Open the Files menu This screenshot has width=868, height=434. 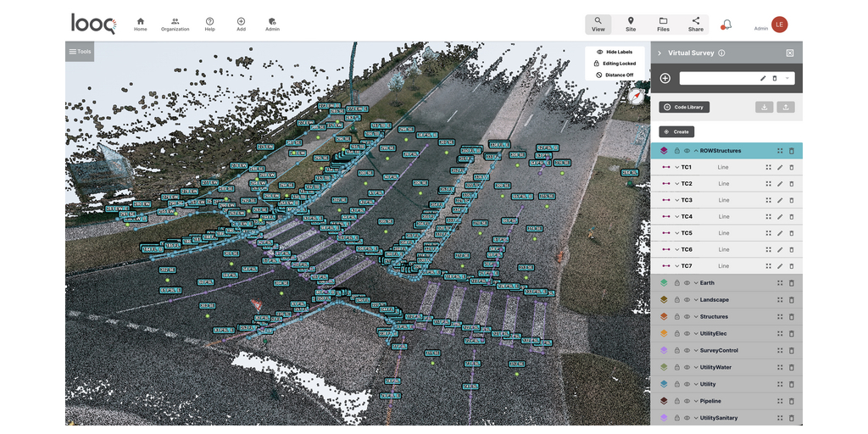pyautogui.click(x=663, y=24)
